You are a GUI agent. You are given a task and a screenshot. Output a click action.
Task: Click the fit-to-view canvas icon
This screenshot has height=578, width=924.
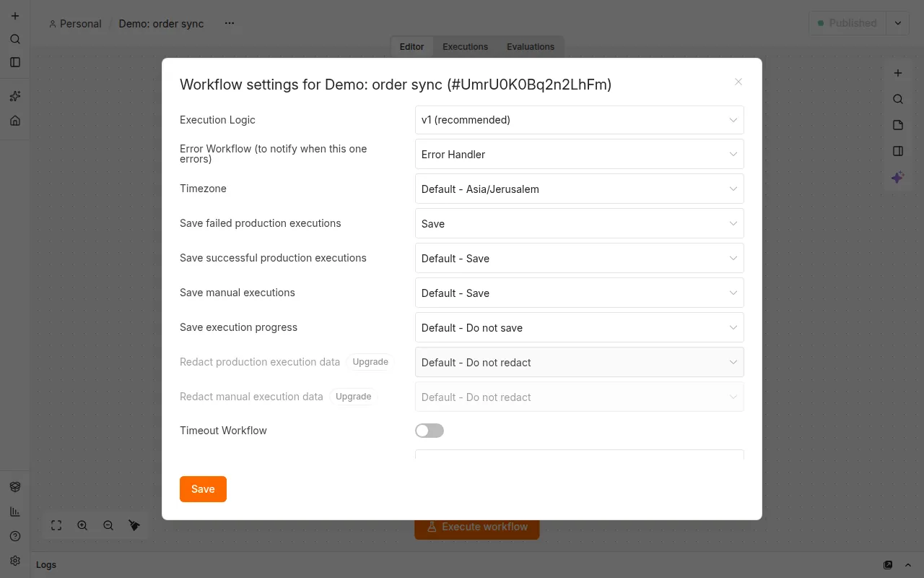tap(56, 525)
